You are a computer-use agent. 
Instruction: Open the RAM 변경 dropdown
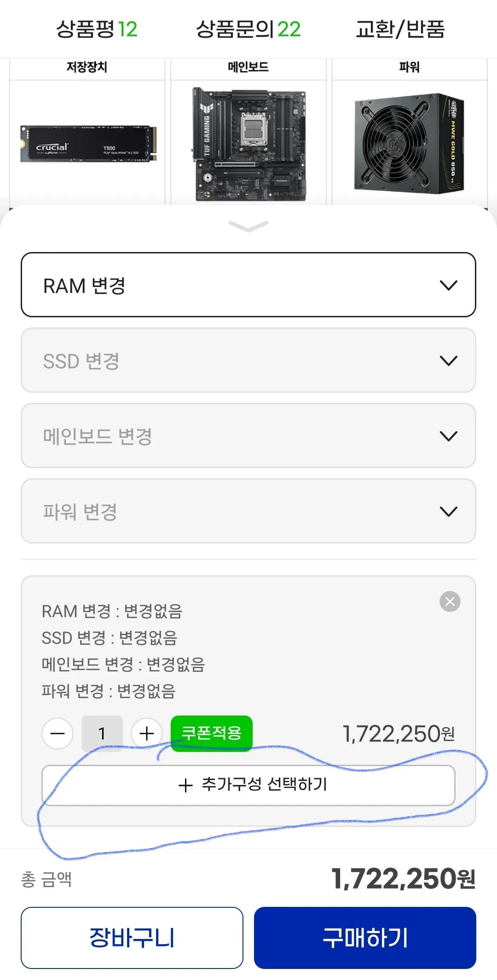pyautogui.click(x=248, y=284)
